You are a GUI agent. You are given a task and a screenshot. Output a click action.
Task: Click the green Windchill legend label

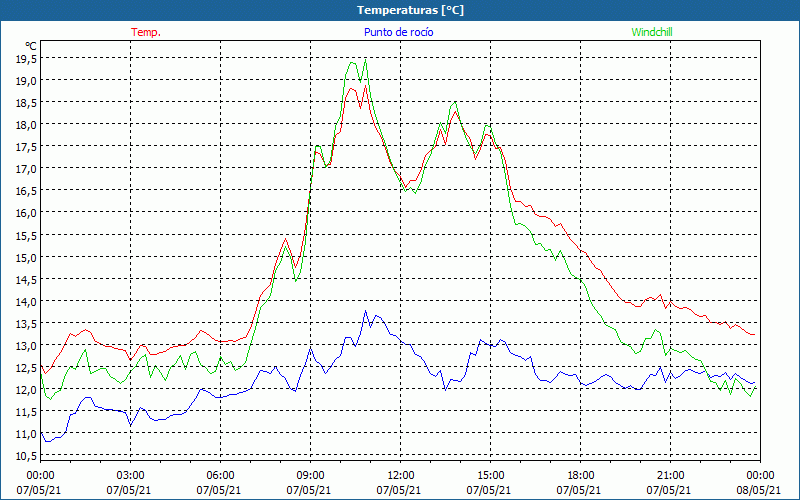click(652, 32)
